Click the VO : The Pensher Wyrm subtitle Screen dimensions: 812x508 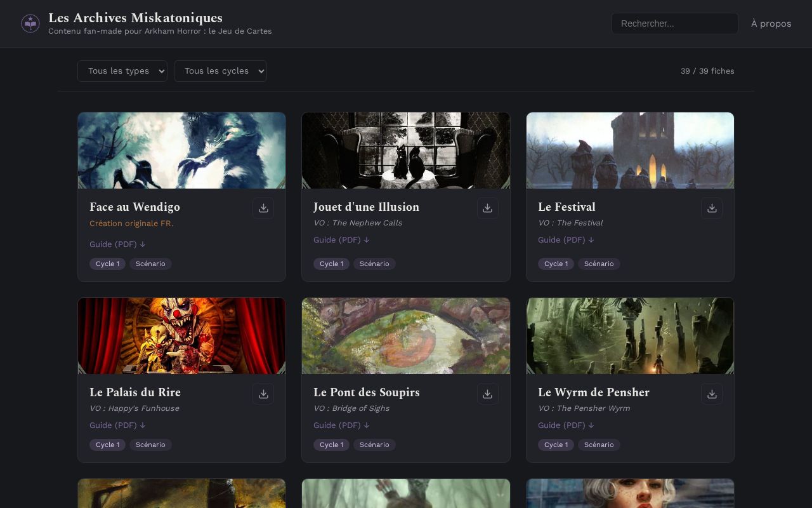pyautogui.click(x=584, y=408)
